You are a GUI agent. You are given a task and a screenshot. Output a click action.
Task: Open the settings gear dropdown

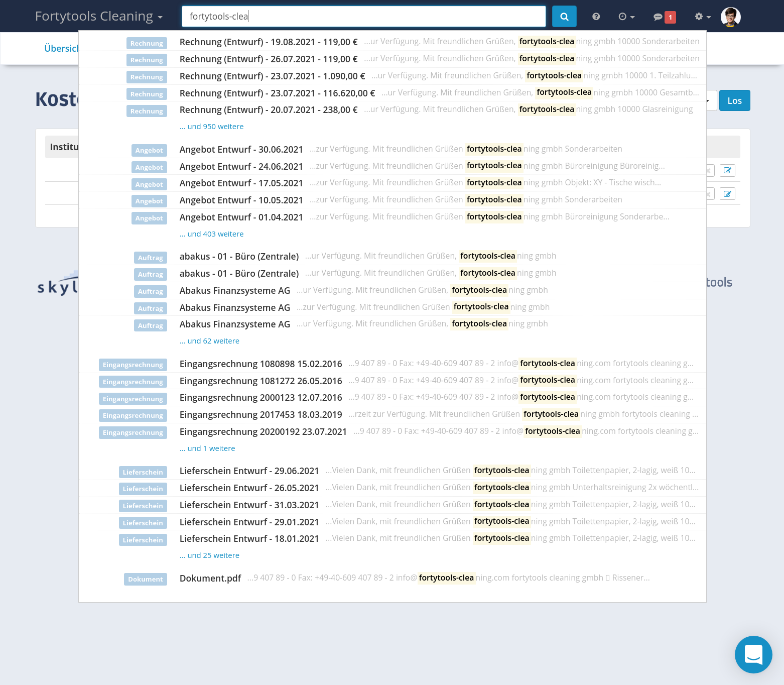tap(703, 17)
